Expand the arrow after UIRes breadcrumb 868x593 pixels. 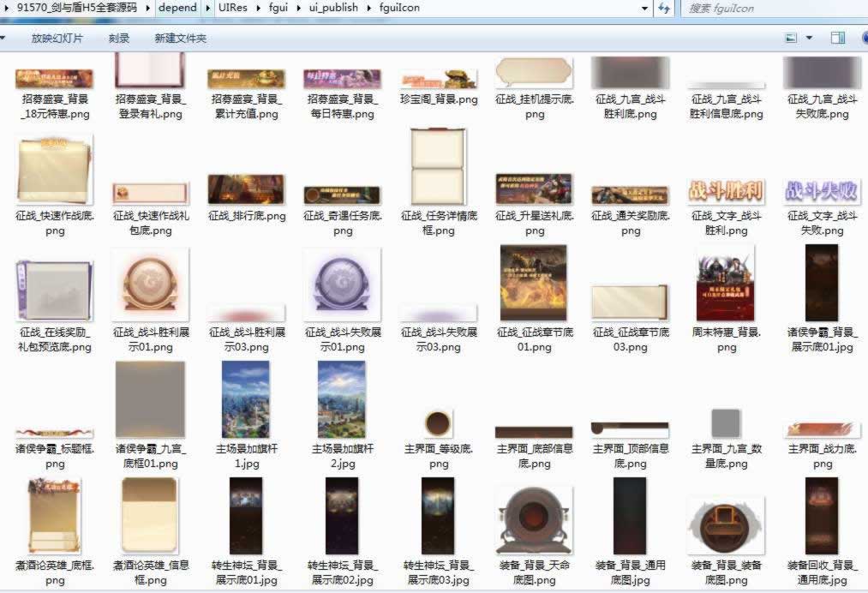tap(259, 8)
